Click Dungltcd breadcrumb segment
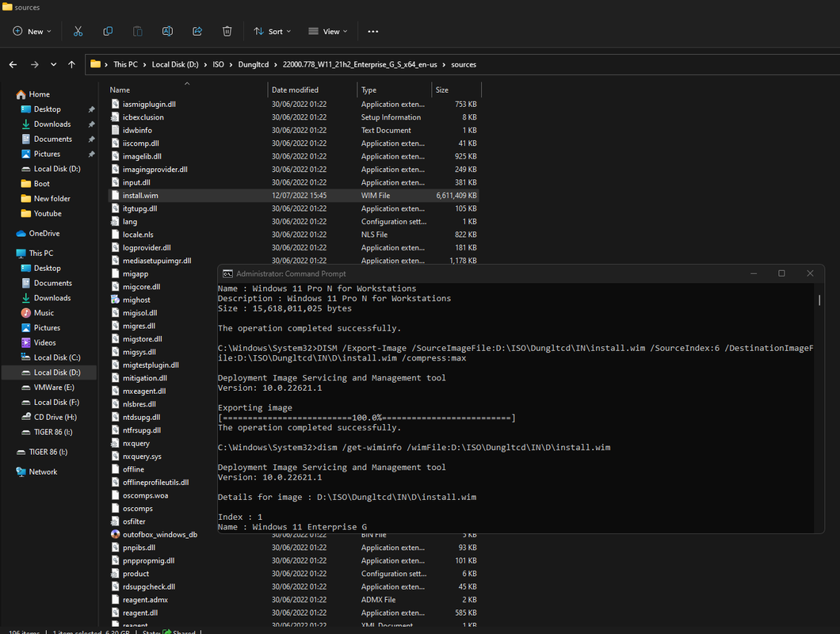The height and width of the screenshot is (634, 840). [x=254, y=64]
